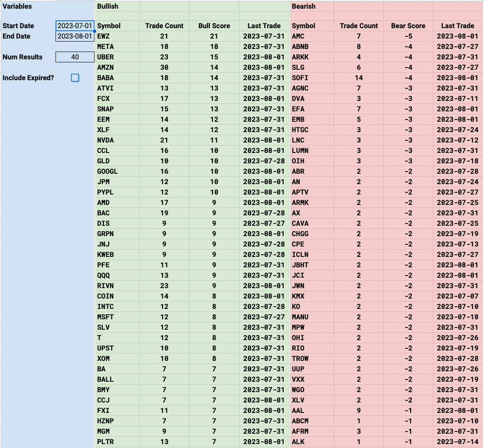Click KMX last trade date 2023-07-07
Viewport: 484px width, 448px height.
(458, 296)
